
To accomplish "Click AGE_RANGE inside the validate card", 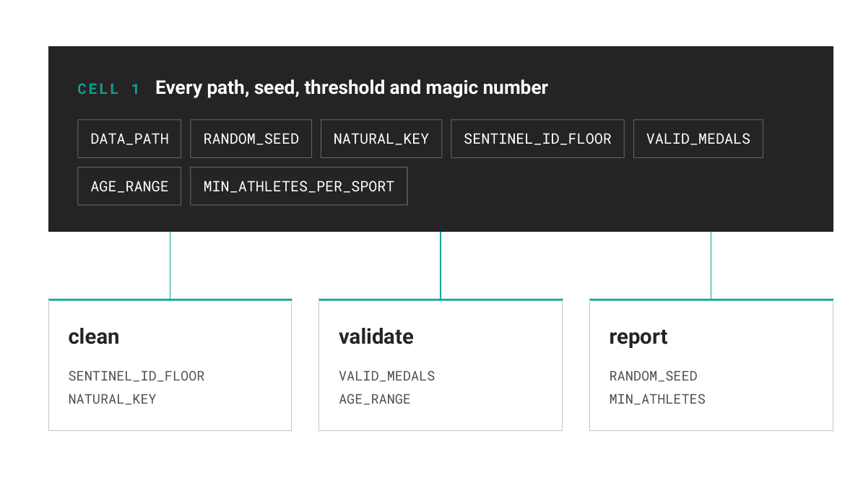I will coord(374,399).
